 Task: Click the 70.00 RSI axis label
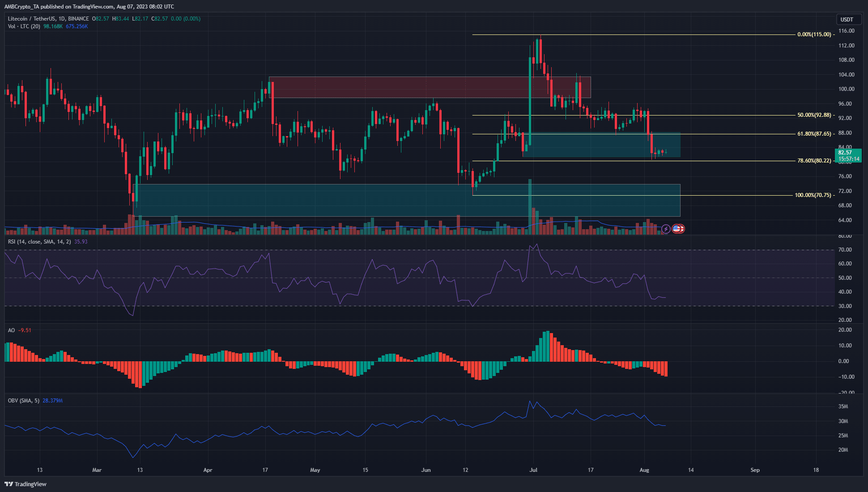click(845, 250)
